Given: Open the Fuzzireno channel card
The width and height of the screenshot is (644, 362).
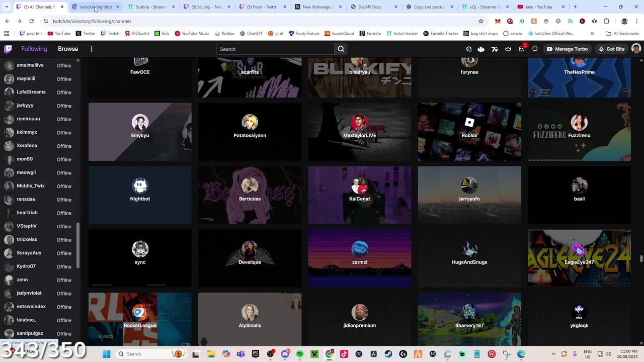Looking at the screenshot, I should point(579,132).
